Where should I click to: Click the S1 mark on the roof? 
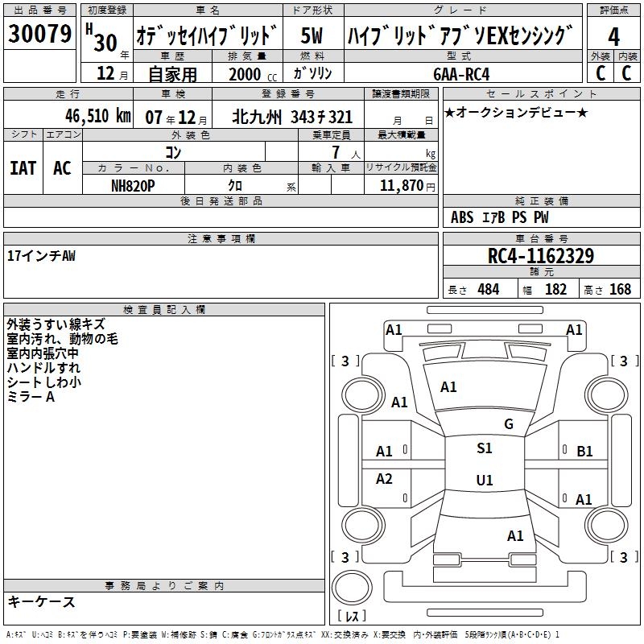[485, 448]
